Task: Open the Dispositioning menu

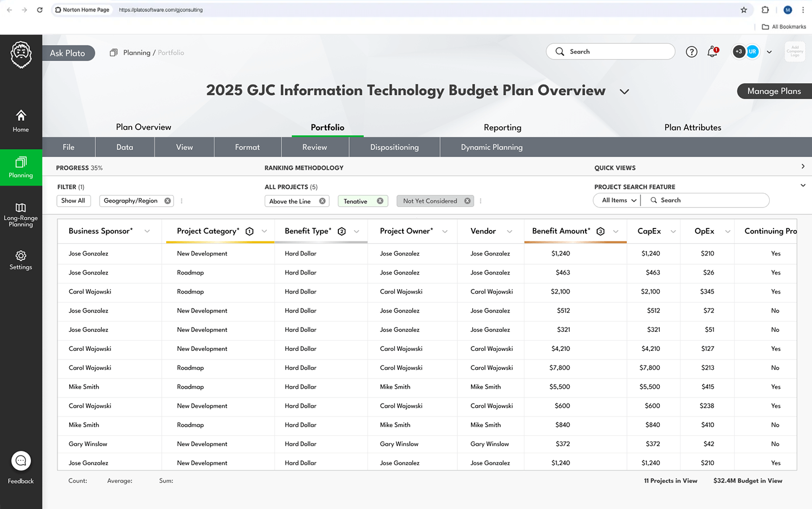Action: (x=395, y=147)
